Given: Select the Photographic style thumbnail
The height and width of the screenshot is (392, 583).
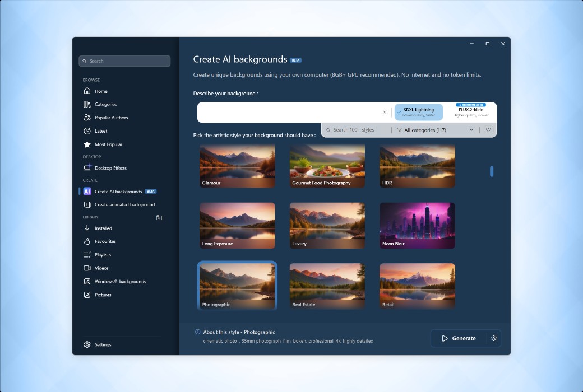Looking at the screenshot, I should (237, 286).
